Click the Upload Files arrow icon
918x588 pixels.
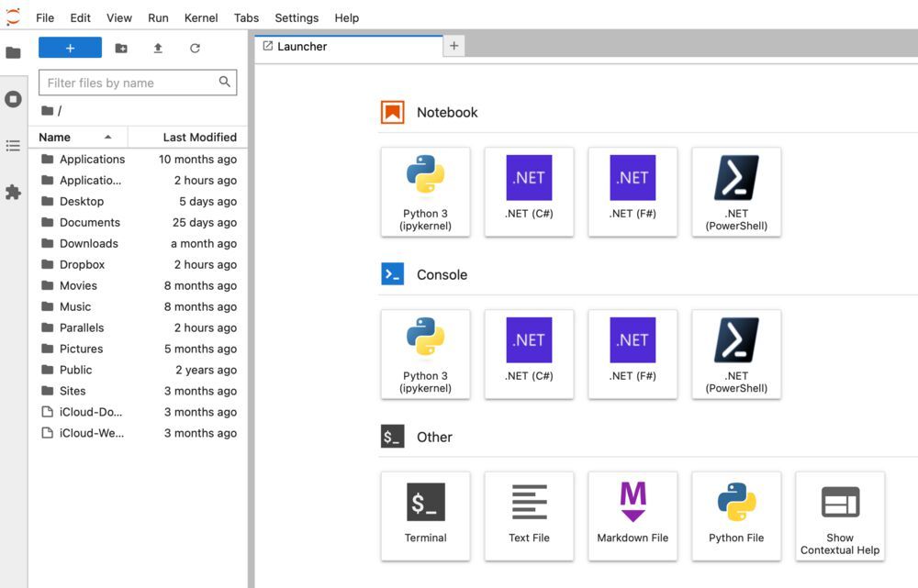coord(158,49)
